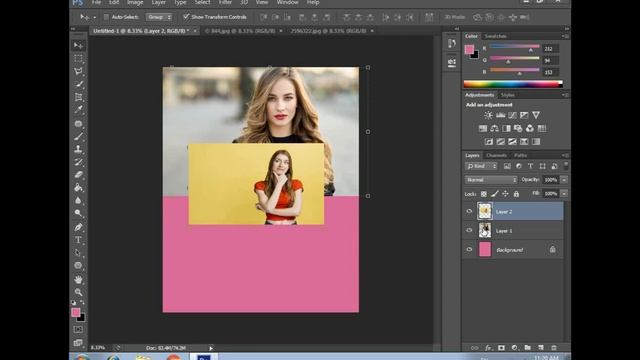This screenshot has width=640, height=360.
Task: Open blend mode Normal dropdown
Action: pyautogui.click(x=491, y=180)
